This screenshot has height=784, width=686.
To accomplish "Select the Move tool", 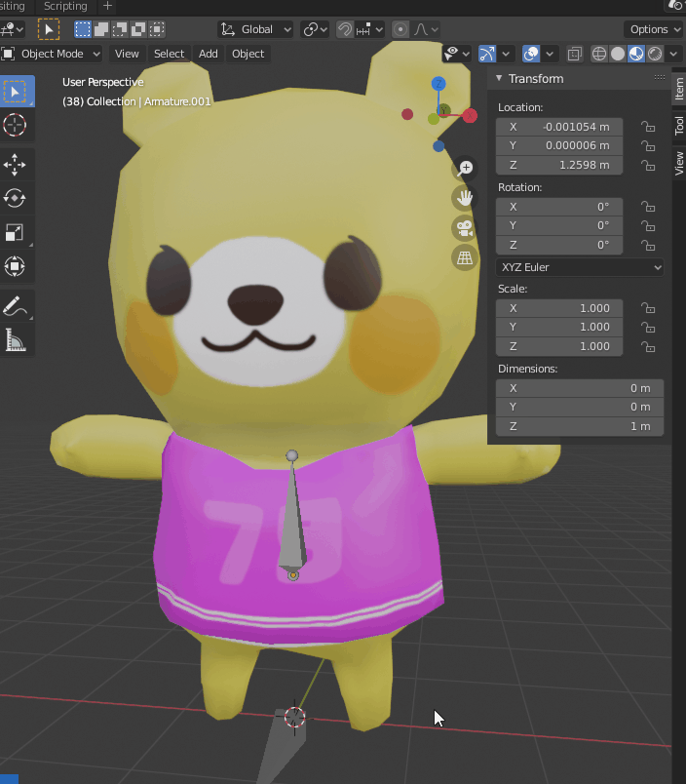I will tap(15, 165).
